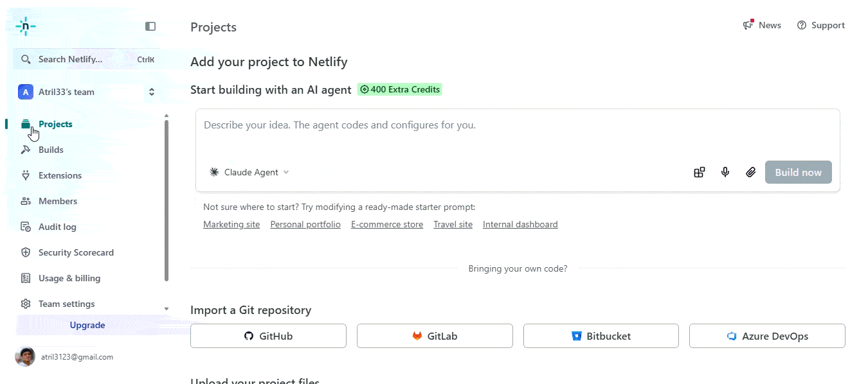This screenshot has width=868, height=384.
Task: Open the integrations grid icon near microphone
Action: coord(700,172)
